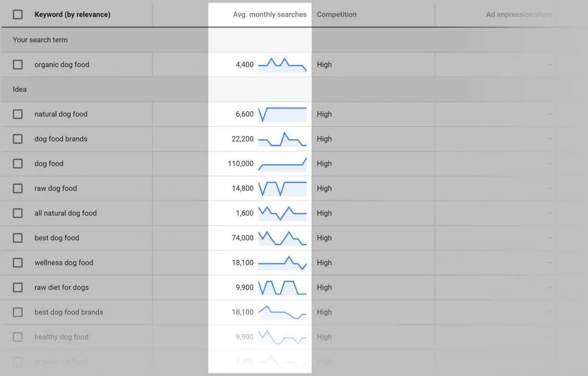Tick "healthy dog food" in the list

(x=17, y=336)
